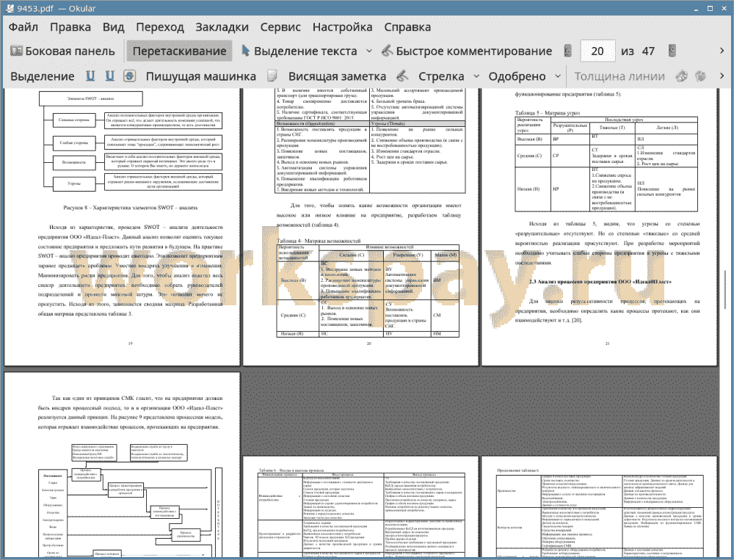Click page with Таблица 6 входы и выходы

pos(360,507)
